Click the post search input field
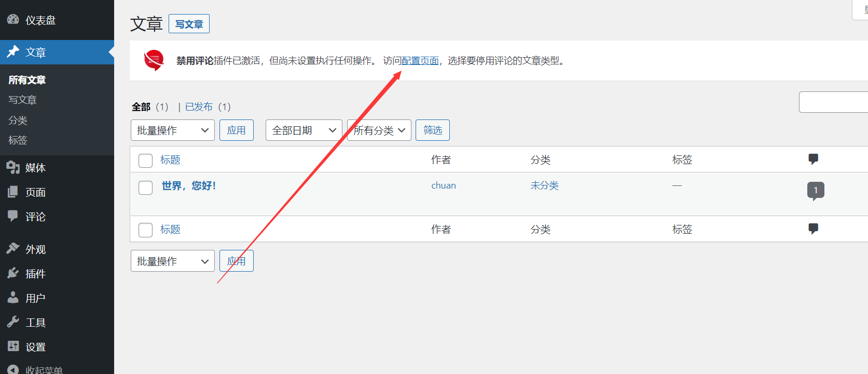Screen dimensions: 868x374 pos(833,102)
